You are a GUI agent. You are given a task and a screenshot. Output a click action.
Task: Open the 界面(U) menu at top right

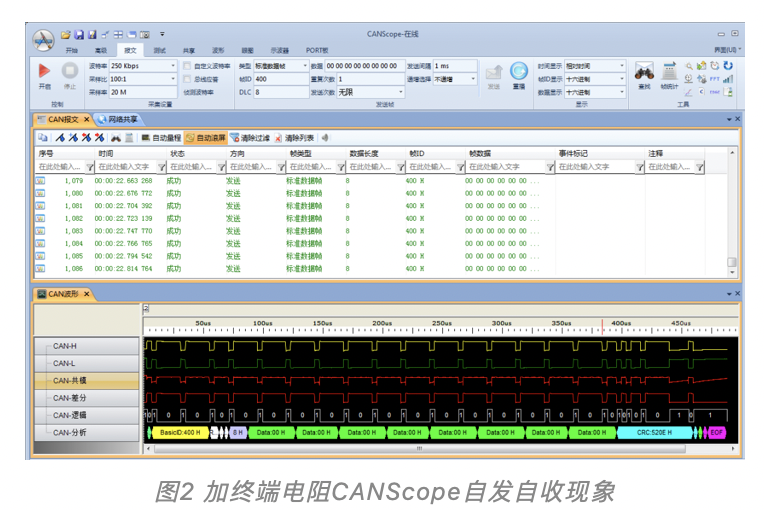tap(728, 50)
